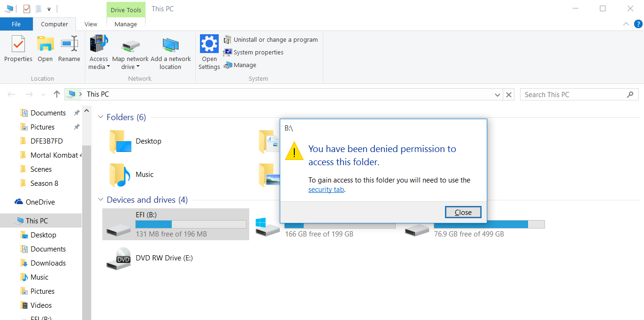
Task: Uninstall or change a program
Action: pyautogui.click(x=271, y=40)
